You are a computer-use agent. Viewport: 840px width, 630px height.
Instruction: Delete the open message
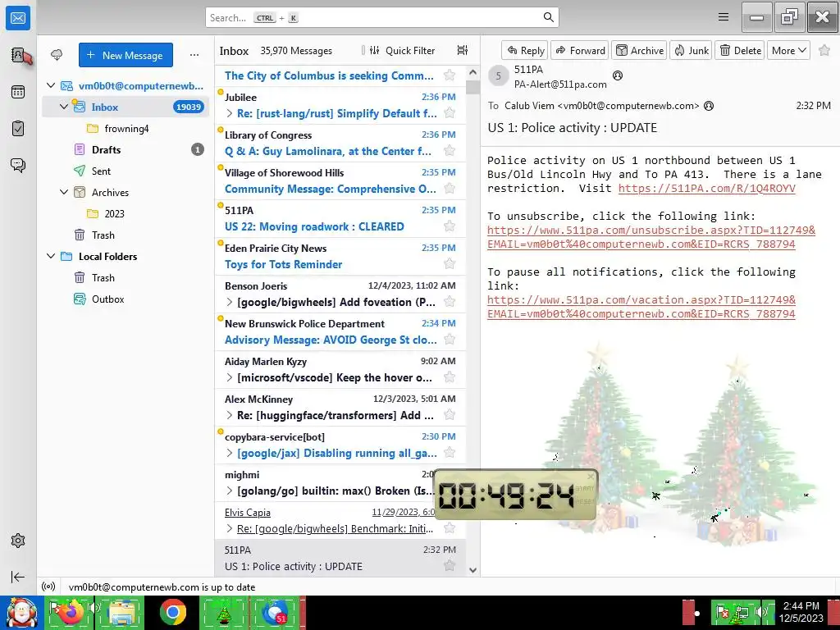740,50
